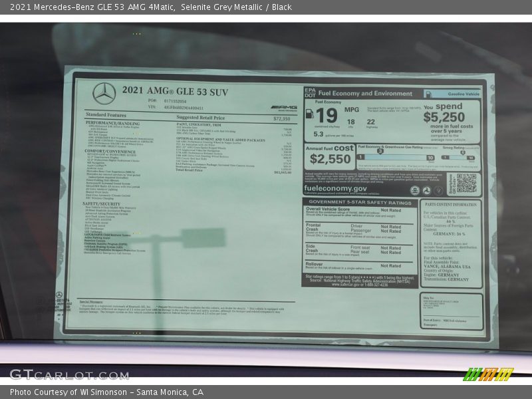Click the 'GERMANY: 36 %' parts content line
Image resolution: width=532 pixels, height=399 pixels.
point(449,234)
